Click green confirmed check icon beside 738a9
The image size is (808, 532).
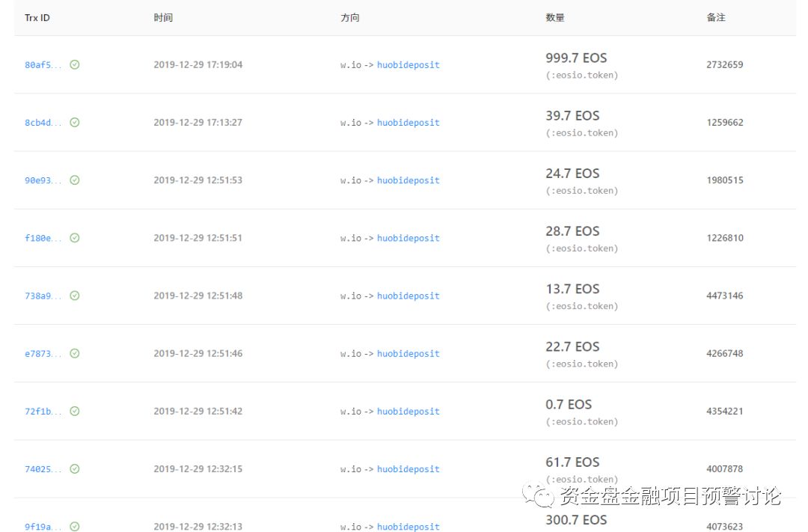pyautogui.click(x=75, y=296)
